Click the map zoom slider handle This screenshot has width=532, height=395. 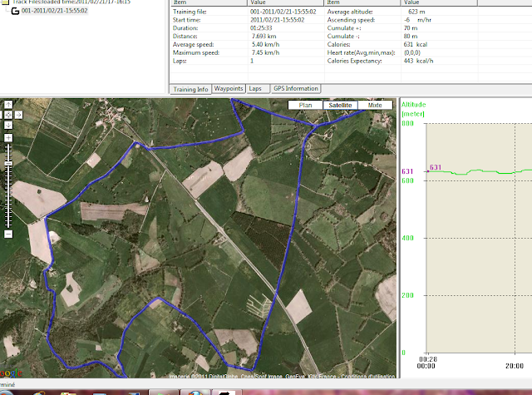click(x=8, y=164)
